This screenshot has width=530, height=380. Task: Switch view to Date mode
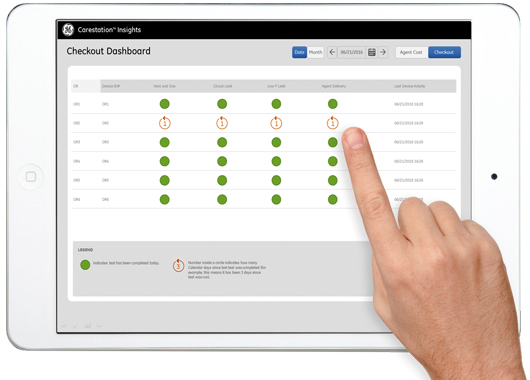(299, 52)
